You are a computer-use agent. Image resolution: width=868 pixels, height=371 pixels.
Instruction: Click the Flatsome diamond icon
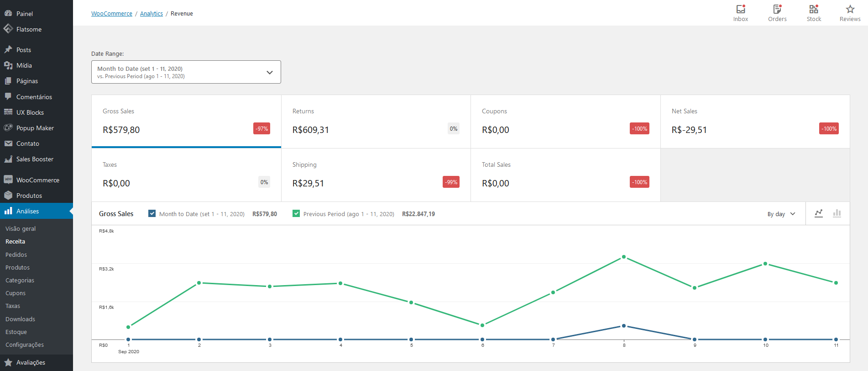click(x=8, y=29)
